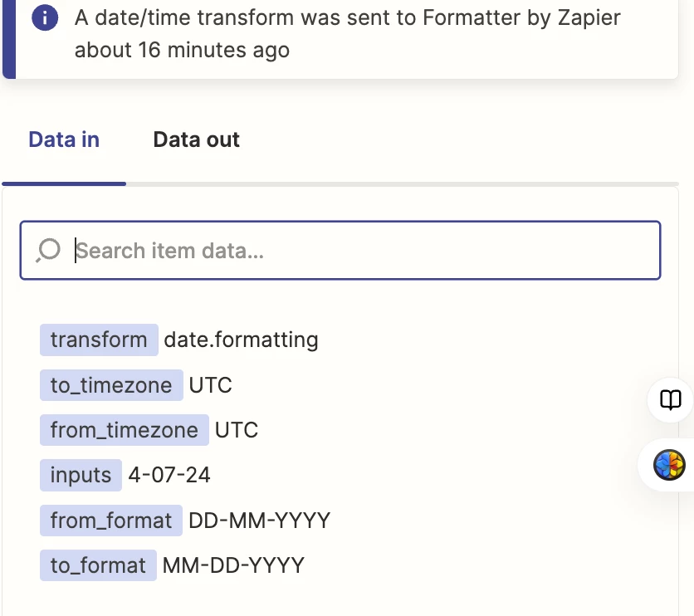Screen dimensions: 694x616
Task: Select the transform key label
Action: 98,340
